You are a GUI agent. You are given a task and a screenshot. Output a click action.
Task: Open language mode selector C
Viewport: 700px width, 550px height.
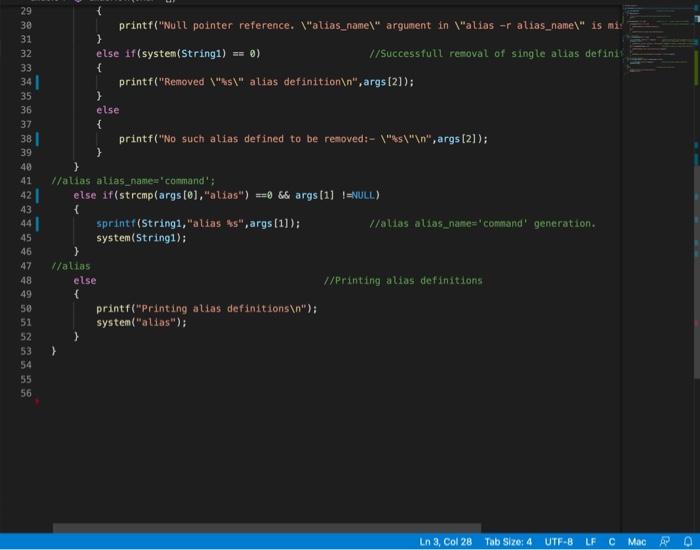(612, 542)
